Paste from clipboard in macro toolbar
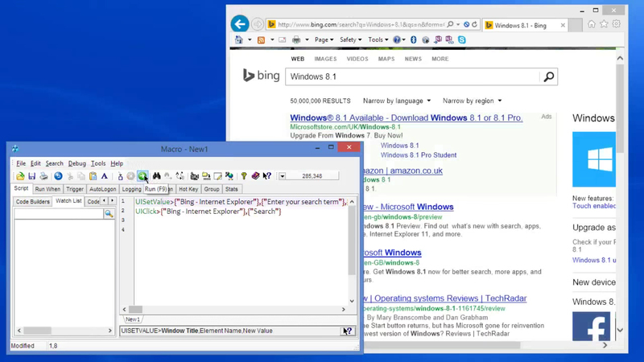Image resolution: width=644 pixels, height=362 pixels. 93,176
